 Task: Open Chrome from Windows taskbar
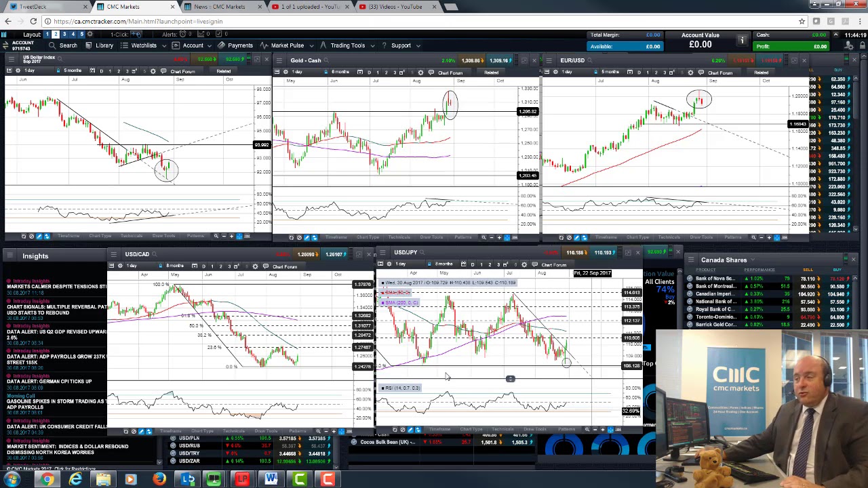tap(47, 480)
